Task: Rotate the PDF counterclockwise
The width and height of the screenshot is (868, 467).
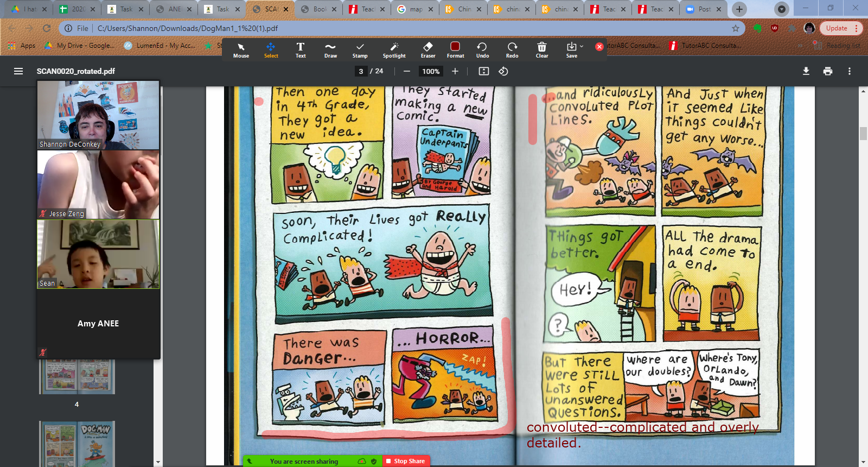Action: pyautogui.click(x=503, y=71)
